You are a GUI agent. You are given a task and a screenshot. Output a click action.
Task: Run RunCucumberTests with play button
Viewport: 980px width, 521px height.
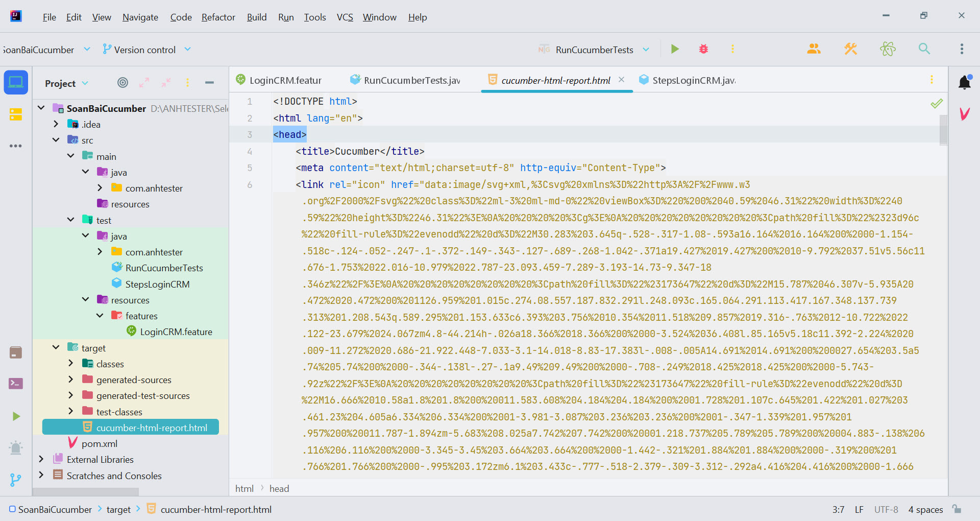coord(675,49)
